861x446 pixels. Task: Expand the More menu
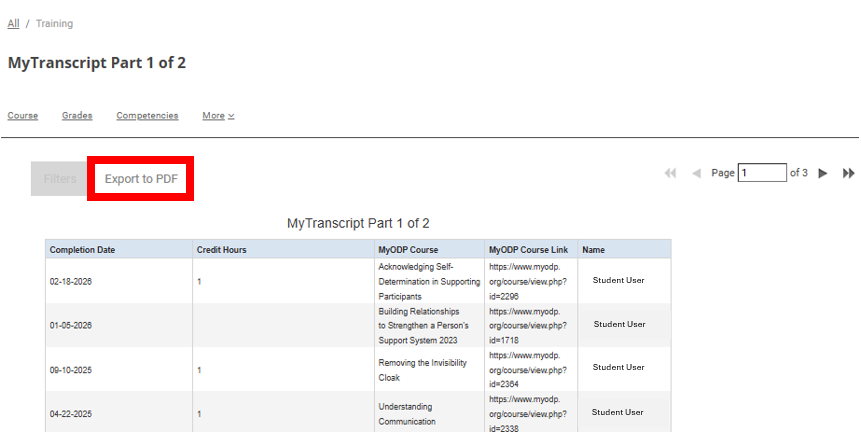point(218,116)
